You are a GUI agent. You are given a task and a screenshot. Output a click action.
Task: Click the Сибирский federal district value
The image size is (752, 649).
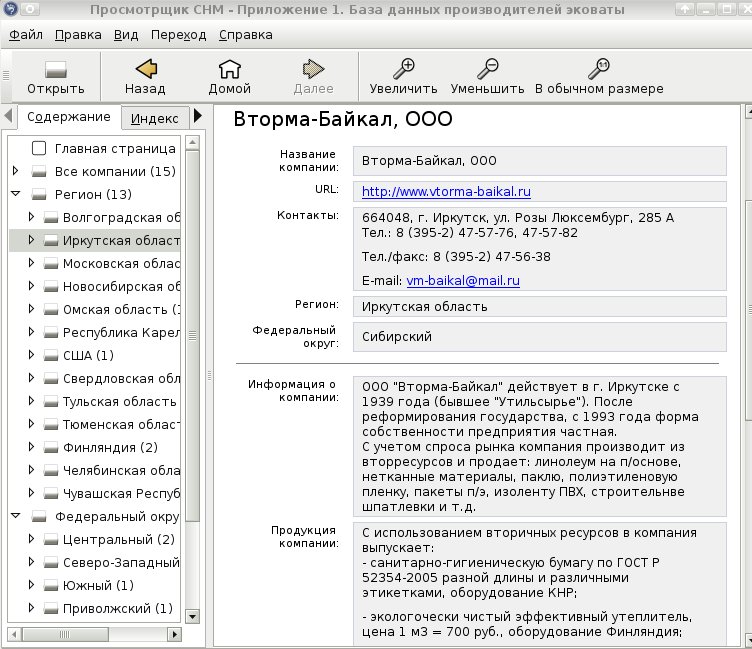[x=397, y=337]
